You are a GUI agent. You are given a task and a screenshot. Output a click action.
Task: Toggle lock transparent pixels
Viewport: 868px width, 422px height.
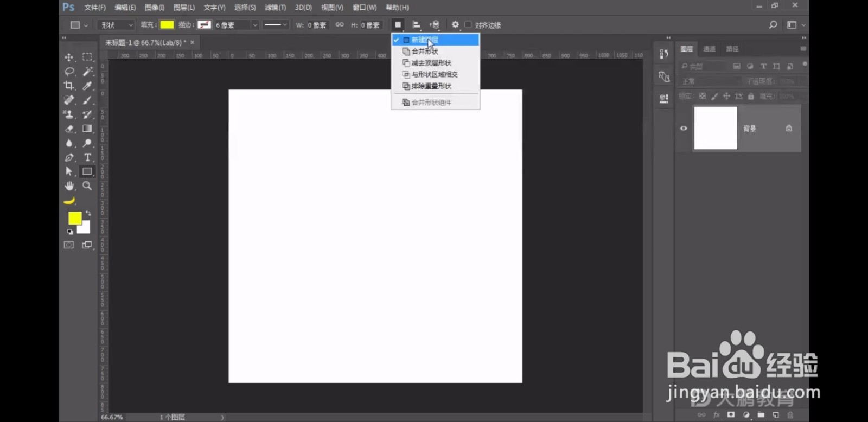(x=703, y=96)
